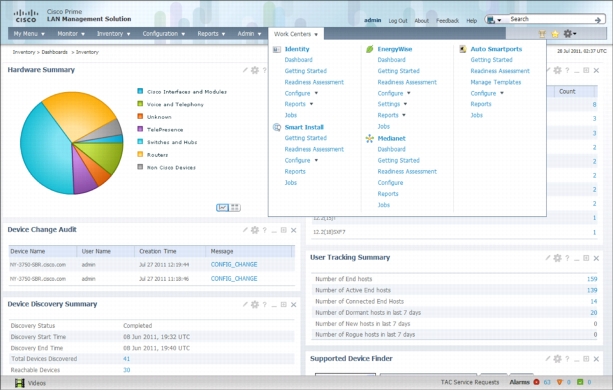Image resolution: width=614 pixels, height=391 pixels.
Task: Click the Routers orange legend swatch
Action: (x=140, y=154)
